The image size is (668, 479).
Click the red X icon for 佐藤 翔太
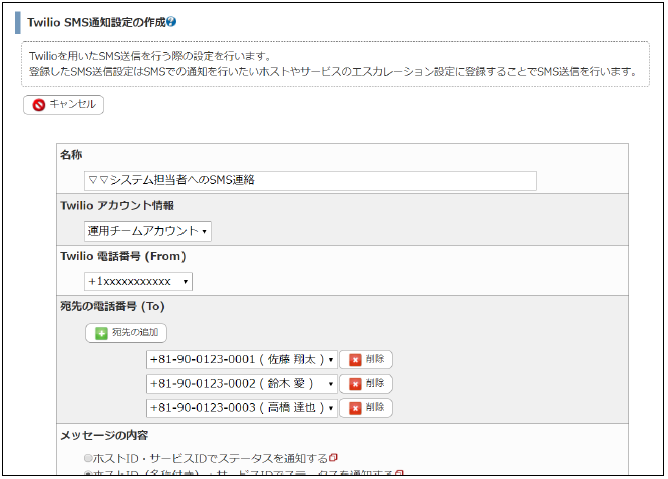click(354, 359)
